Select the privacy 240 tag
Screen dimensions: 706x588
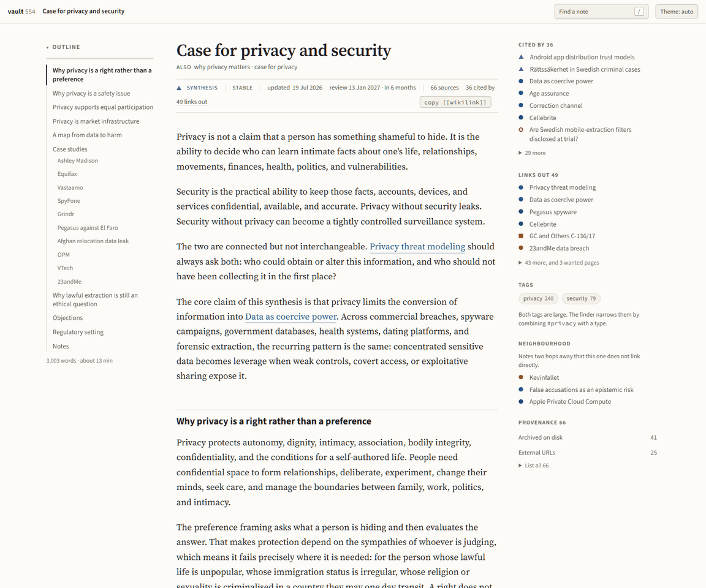(539, 299)
